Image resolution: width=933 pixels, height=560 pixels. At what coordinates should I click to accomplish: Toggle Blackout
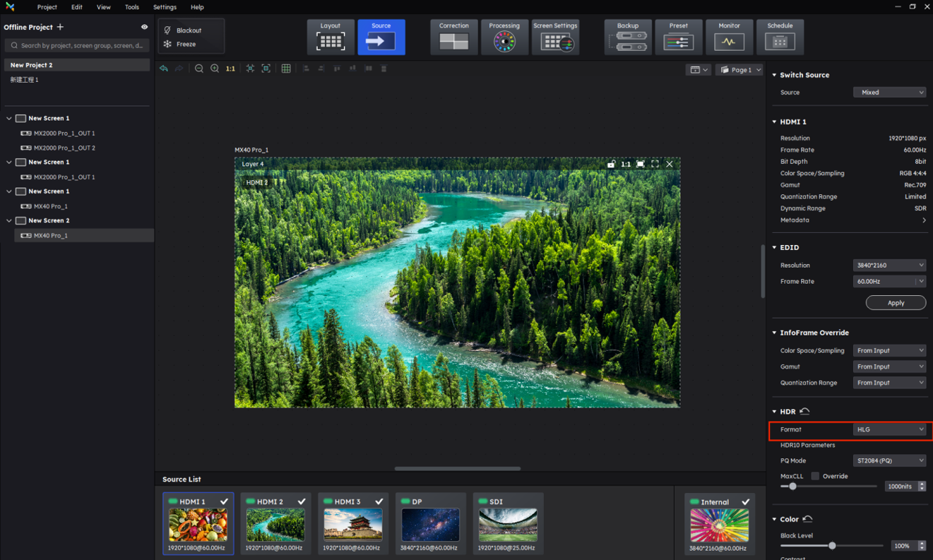click(183, 30)
